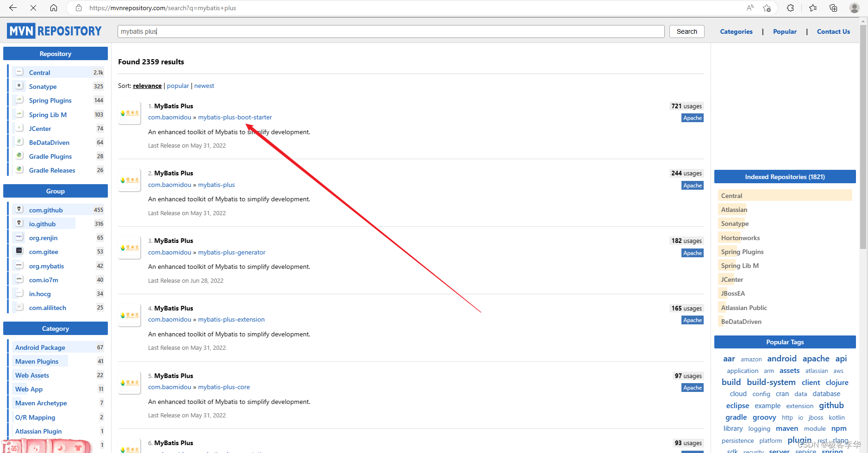This screenshot has width=868, height=453.
Task: Click the com.github group icon
Action: point(19,210)
